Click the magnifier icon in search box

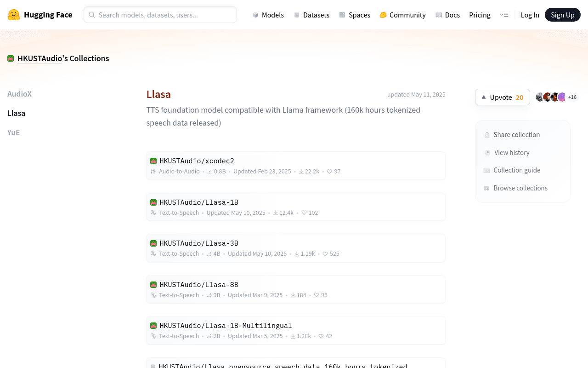coord(92,15)
